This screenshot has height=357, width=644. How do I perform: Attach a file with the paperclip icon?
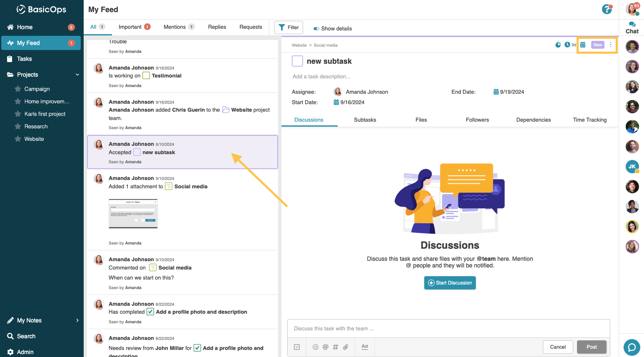tap(345, 347)
